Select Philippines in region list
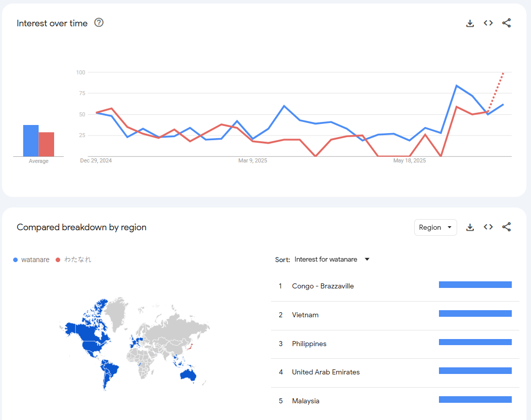Viewport: 531px width, 420px height. (x=395, y=344)
